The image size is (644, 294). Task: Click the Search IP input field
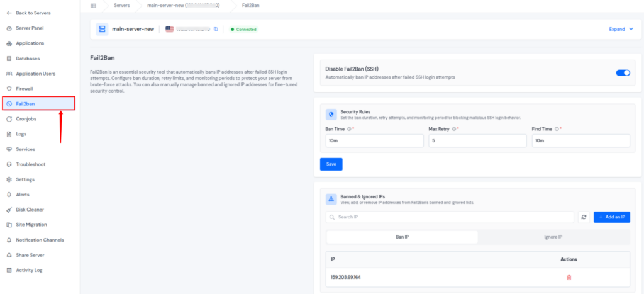coord(450,217)
